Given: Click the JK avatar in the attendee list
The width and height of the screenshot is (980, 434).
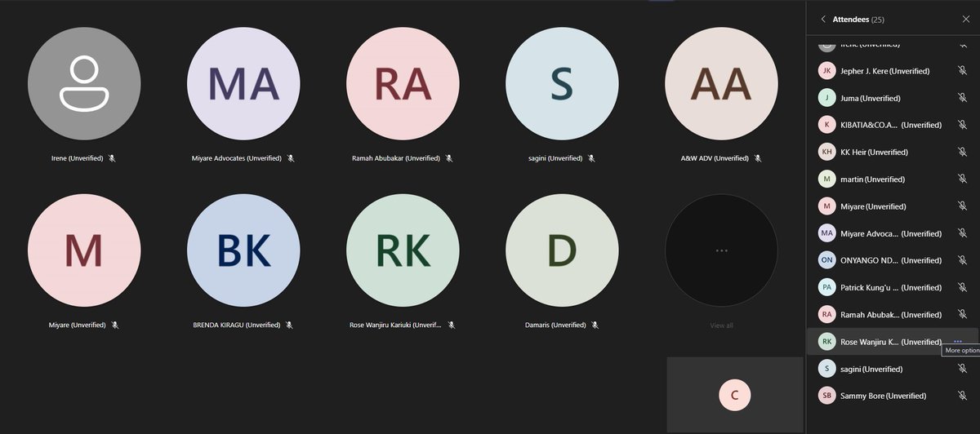Looking at the screenshot, I should (827, 71).
